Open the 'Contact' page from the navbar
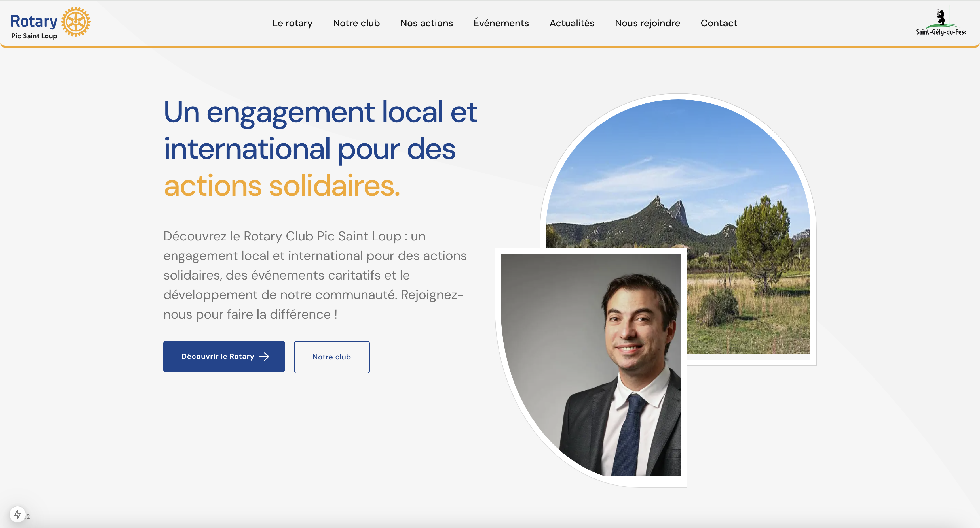This screenshot has width=980, height=528. tap(719, 23)
